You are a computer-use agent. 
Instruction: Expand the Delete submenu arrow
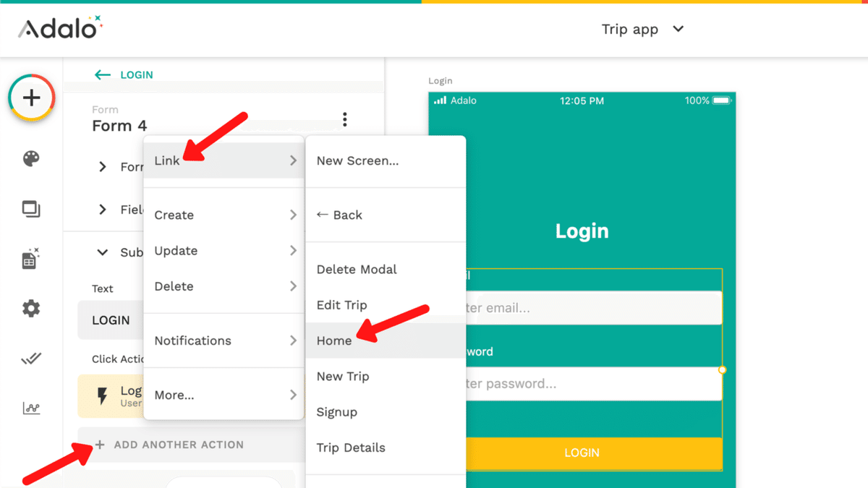[x=293, y=286]
